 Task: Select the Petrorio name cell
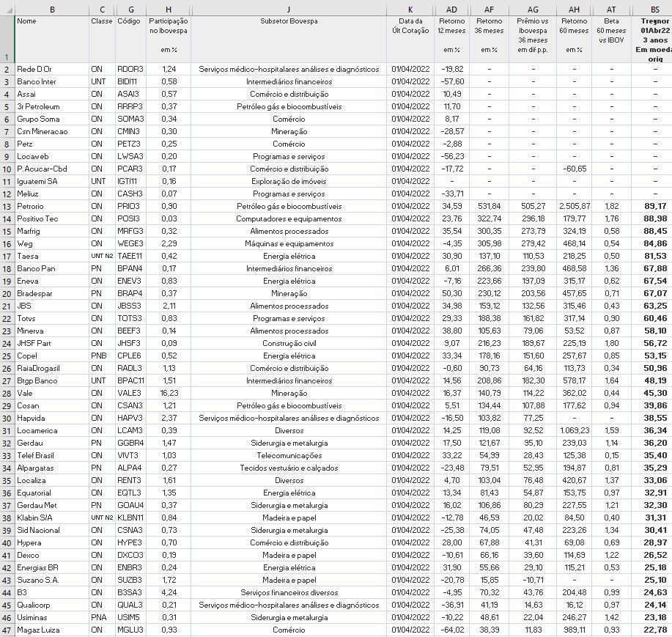[x=51, y=206]
